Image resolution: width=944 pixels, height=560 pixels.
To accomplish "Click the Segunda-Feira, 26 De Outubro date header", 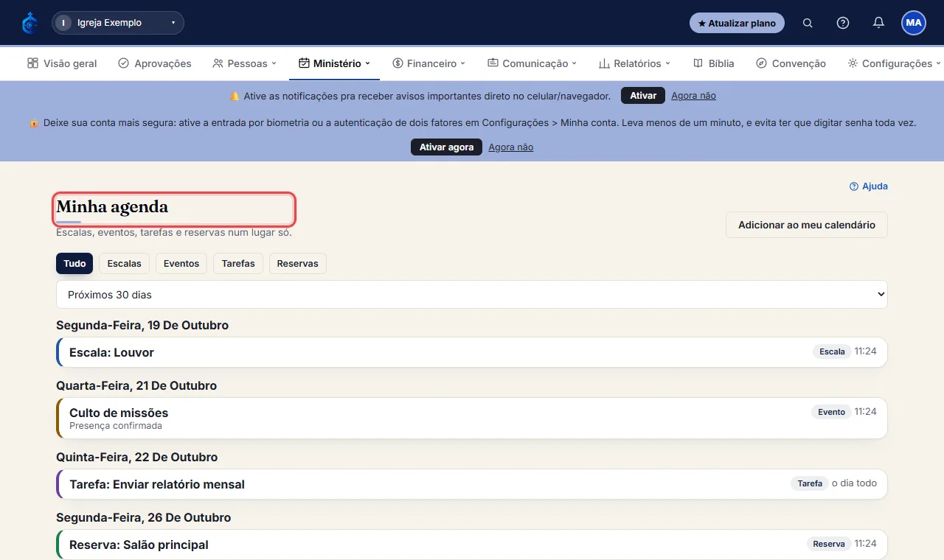I will click(144, 518).
